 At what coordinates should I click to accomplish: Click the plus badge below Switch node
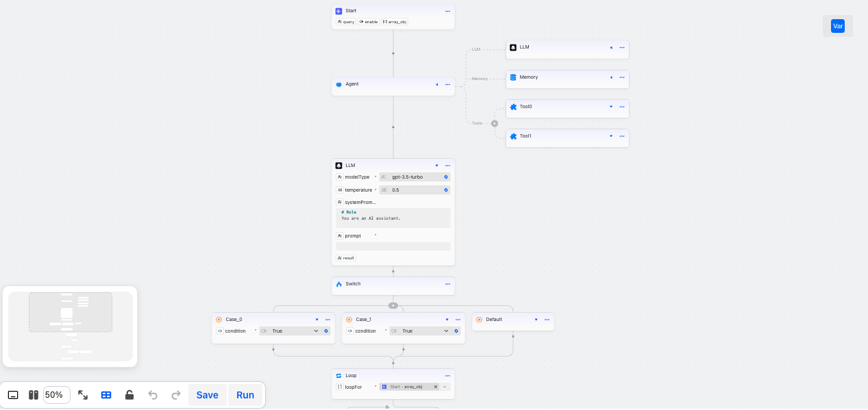[393, 305]
